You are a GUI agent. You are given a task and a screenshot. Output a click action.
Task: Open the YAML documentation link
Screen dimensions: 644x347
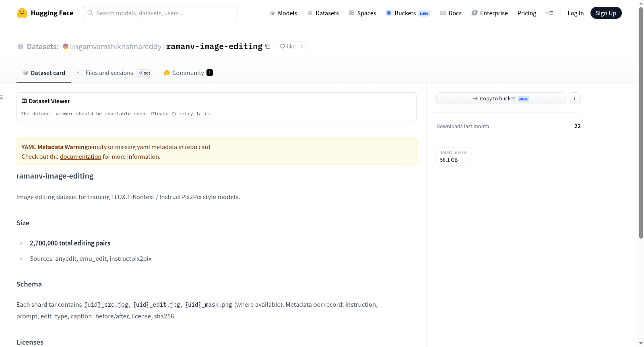(80, 157)
